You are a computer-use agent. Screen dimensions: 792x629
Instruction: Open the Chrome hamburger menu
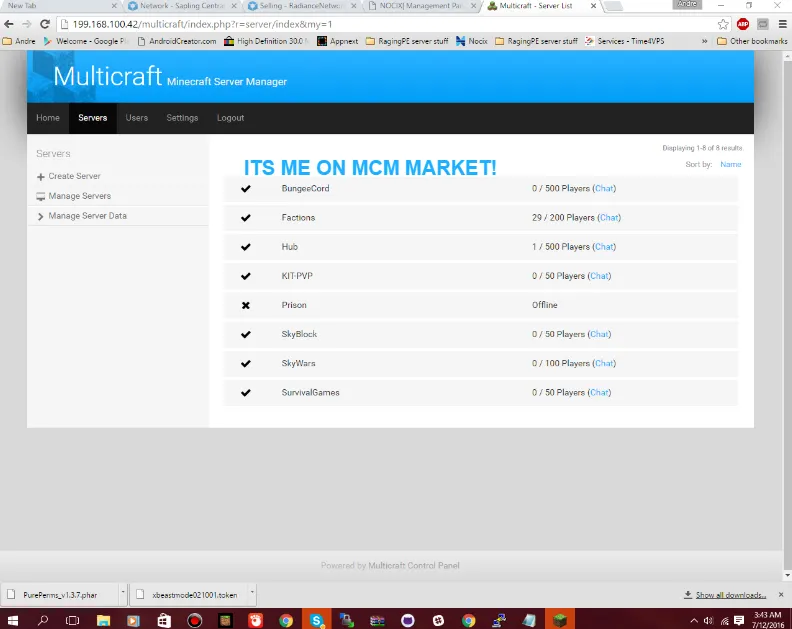click(x=782, y=24)
